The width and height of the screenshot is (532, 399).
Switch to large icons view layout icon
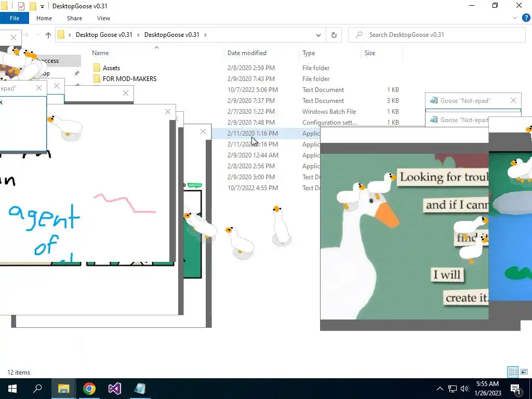[524, 372]
